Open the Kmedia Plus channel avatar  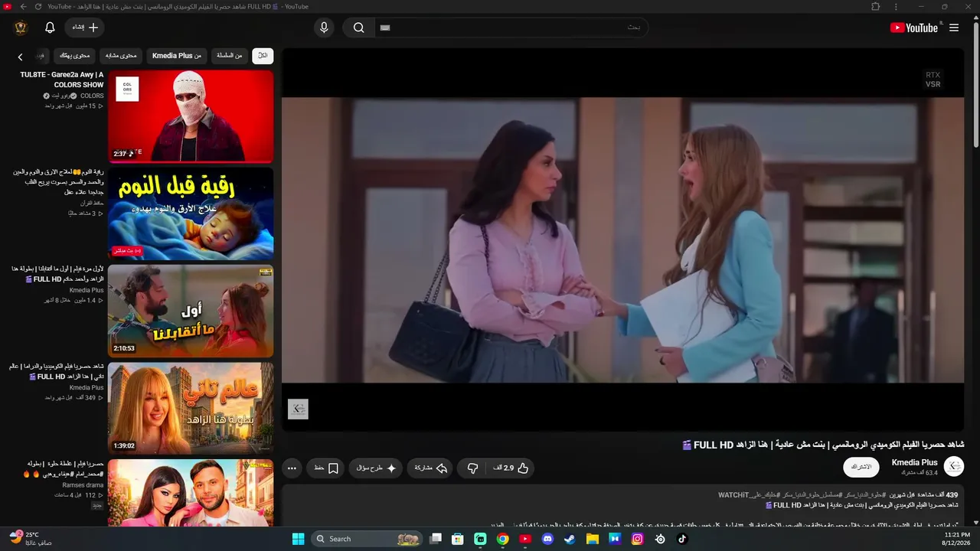pos(954,467)
